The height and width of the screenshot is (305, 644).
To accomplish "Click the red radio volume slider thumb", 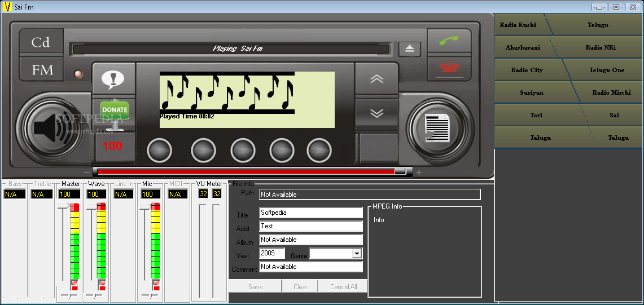I will tap(400, 171).
